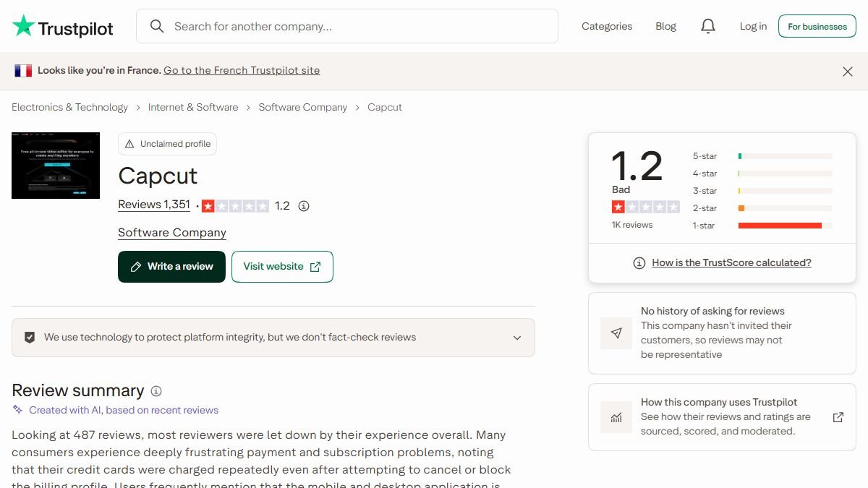Viewport: 868px width, 488px height.
Task: Open the Blog menu item
Action: [x=665, y=27]
